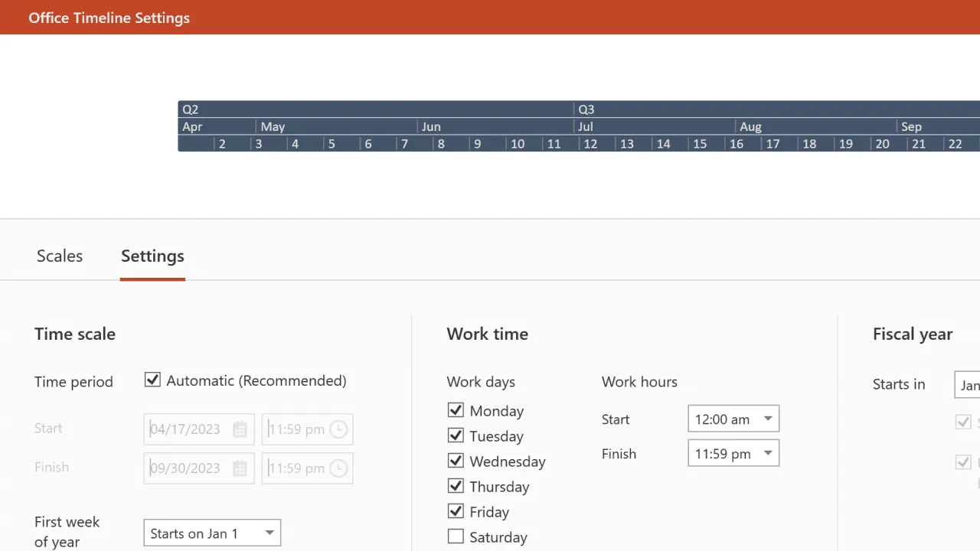Screen dimensions: 980x551
Task: Select the Settings tab
Action: click(152, 256)
